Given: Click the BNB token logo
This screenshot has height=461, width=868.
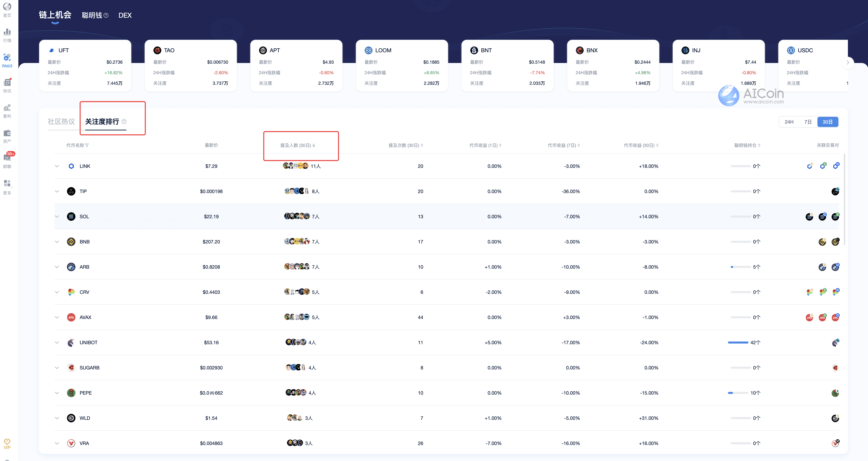Looking at the screenshot, I should pos(71,242).
